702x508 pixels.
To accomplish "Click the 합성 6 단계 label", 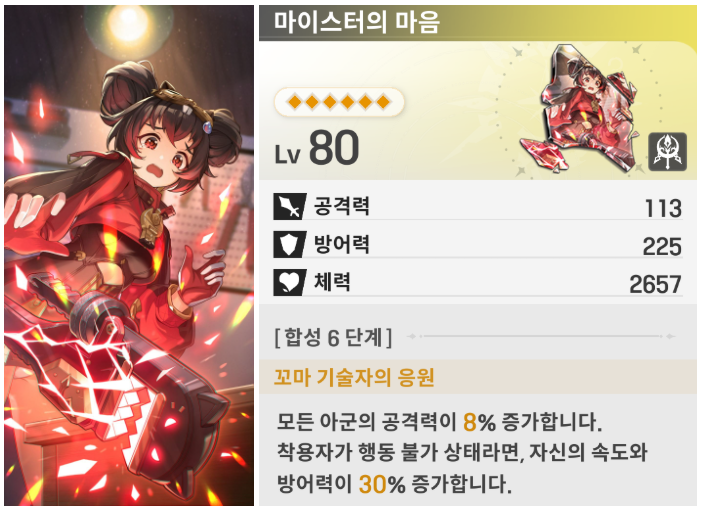I will coord(333,337).
